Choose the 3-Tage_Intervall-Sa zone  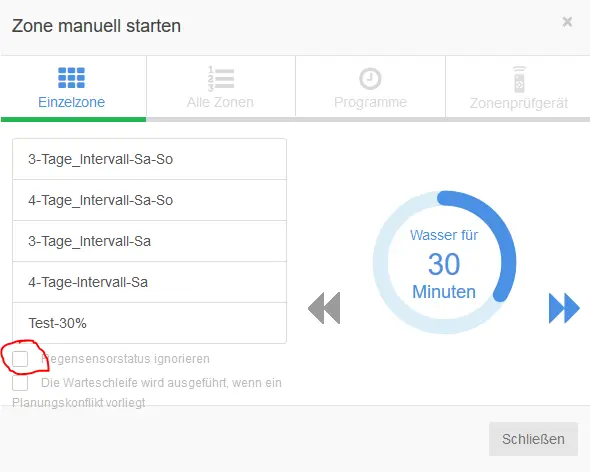click(149, 241)
